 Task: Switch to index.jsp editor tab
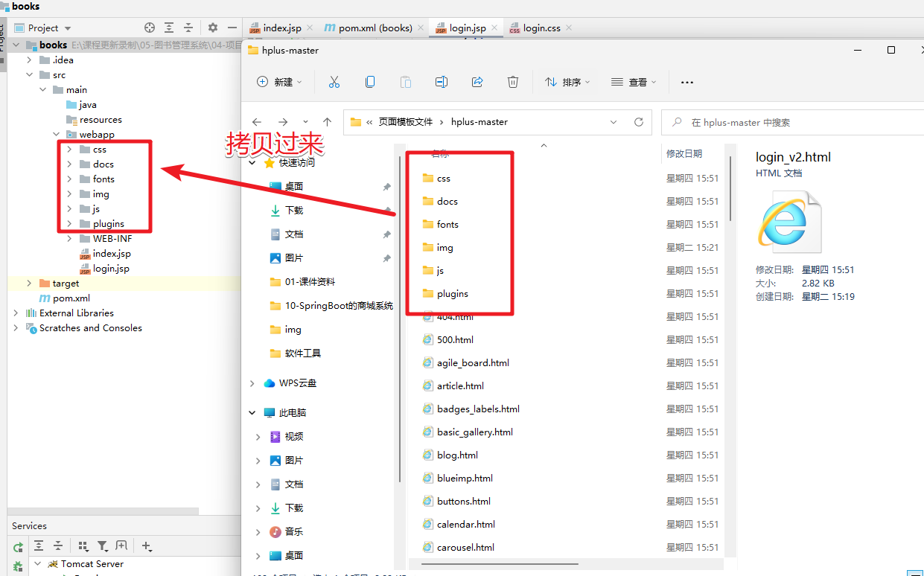pyautogui.click(x=282, y=28)
